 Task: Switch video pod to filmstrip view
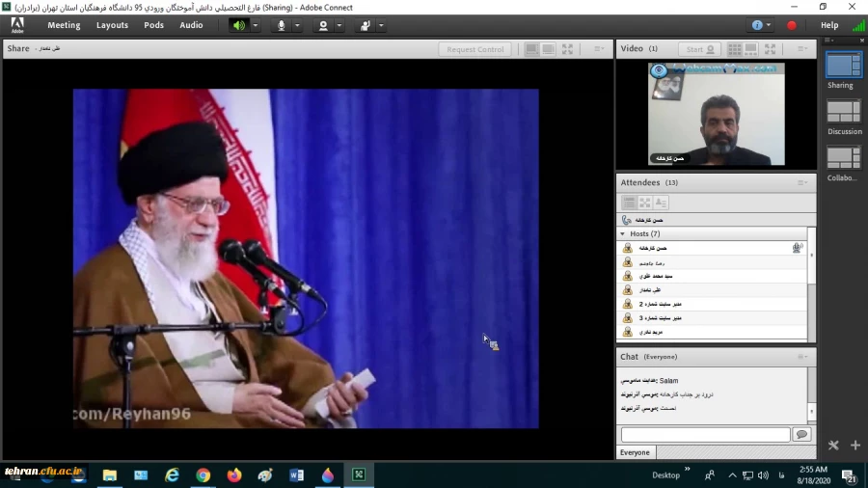(x=751, y=49)
